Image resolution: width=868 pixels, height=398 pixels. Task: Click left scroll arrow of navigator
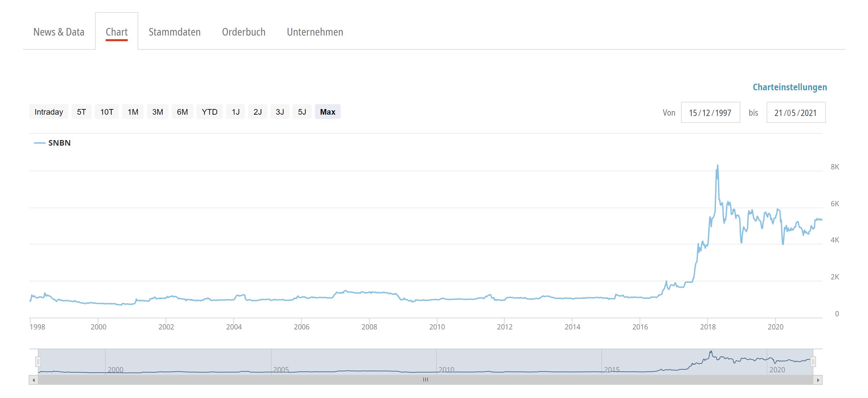pos(33,380)
